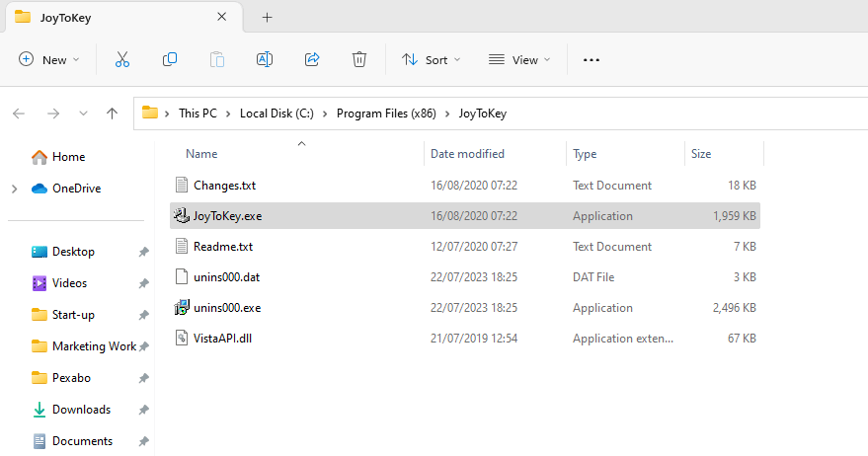Click the pin icon beside Pexabo
Screen dimensions: 868x456
tap(144, 378)
